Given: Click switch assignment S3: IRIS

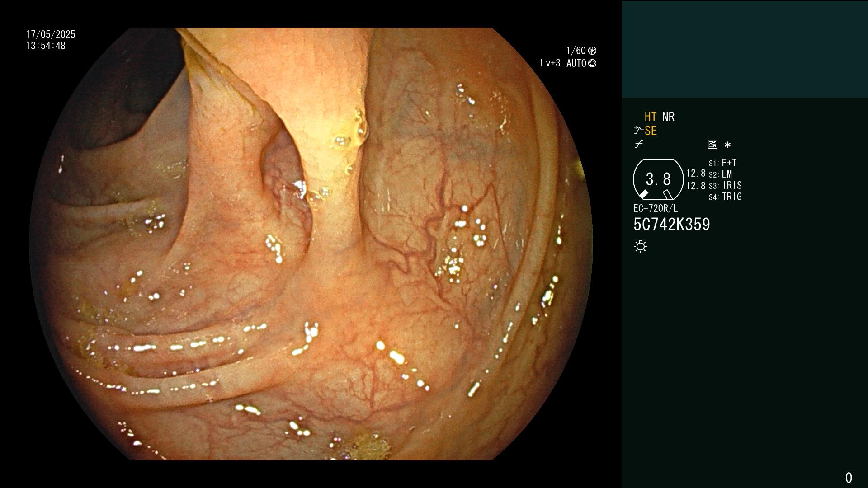Looking at the screenshot, I should pyautogui.click(x=725, y=185).
